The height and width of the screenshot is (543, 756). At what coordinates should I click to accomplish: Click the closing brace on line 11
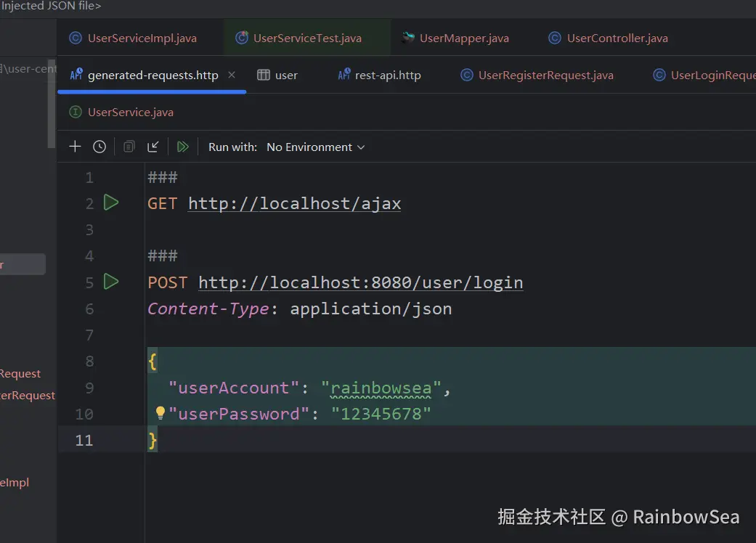(153, 441)
